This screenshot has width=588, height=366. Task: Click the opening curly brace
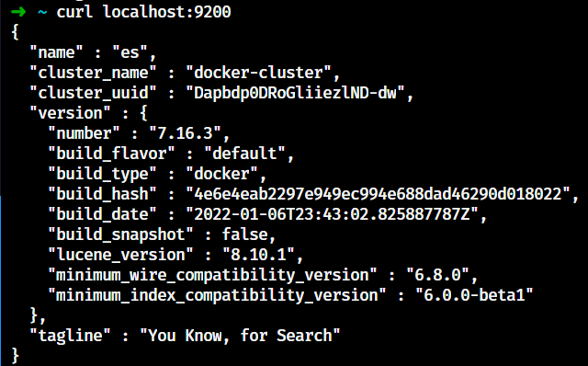[15, 32]
